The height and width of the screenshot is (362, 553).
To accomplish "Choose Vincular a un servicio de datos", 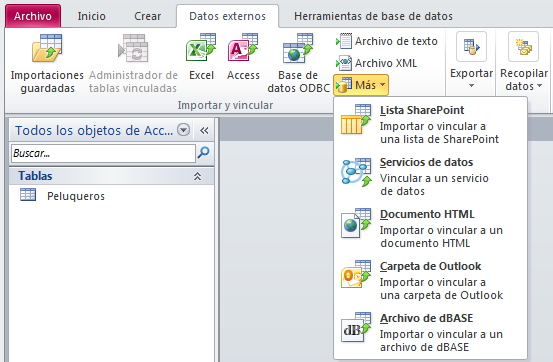I will (434, 185).
